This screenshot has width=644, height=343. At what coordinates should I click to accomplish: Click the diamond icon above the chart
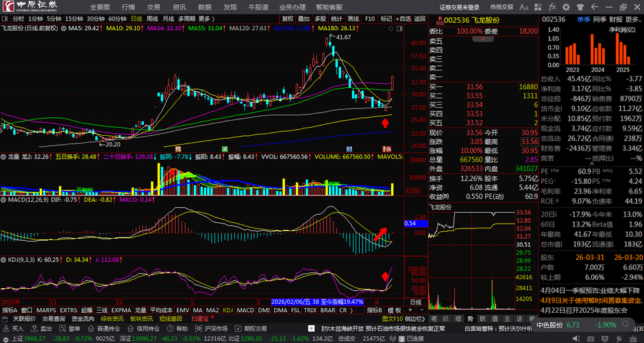pos(391,28)
